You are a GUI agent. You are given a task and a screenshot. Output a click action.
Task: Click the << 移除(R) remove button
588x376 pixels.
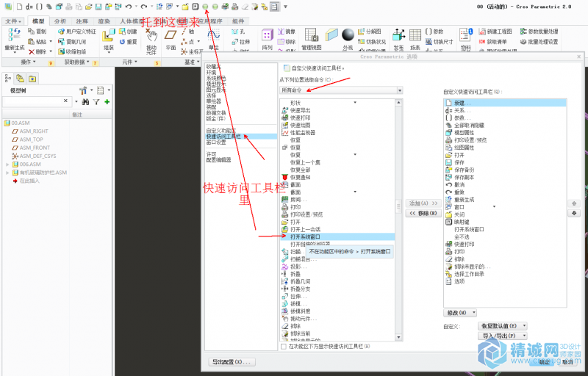(423, 213)
